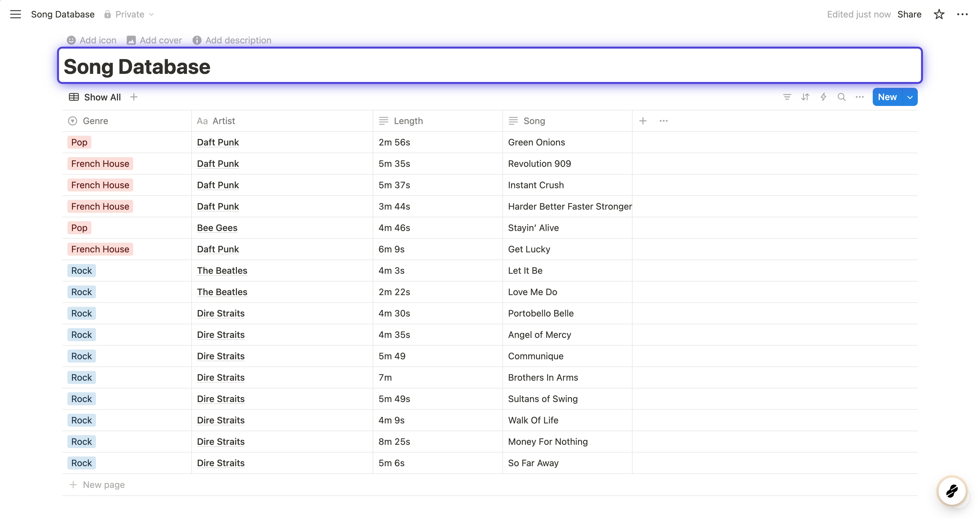
Task: Open automations lightning bolt icon
Action: pyautogui.click(x=823, y=97)
